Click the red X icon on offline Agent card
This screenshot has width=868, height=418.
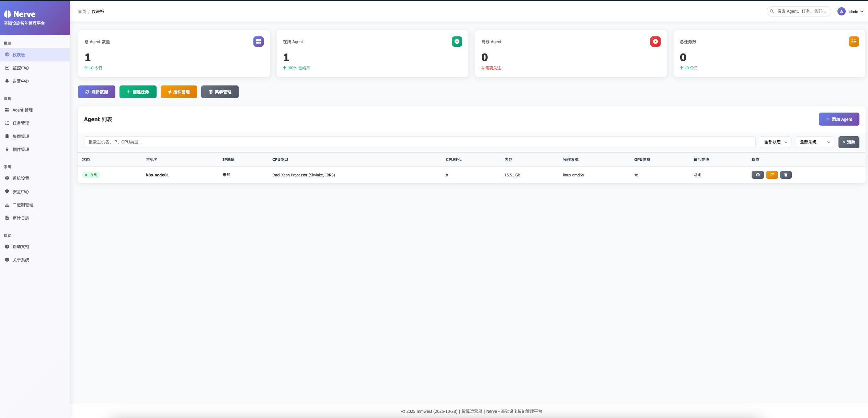(655, 42)
